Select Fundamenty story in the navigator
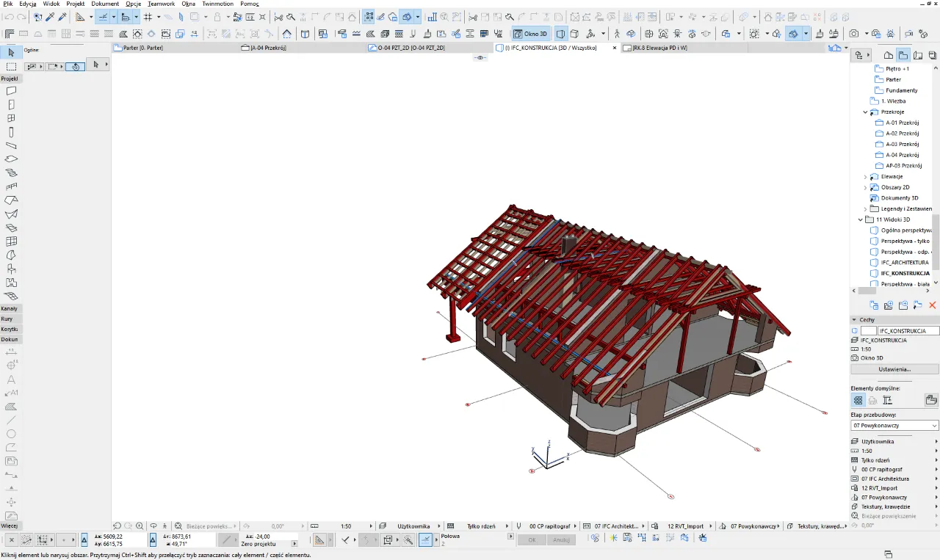The height and width of the screenshot is (560, 940). [x=901, y=91]
